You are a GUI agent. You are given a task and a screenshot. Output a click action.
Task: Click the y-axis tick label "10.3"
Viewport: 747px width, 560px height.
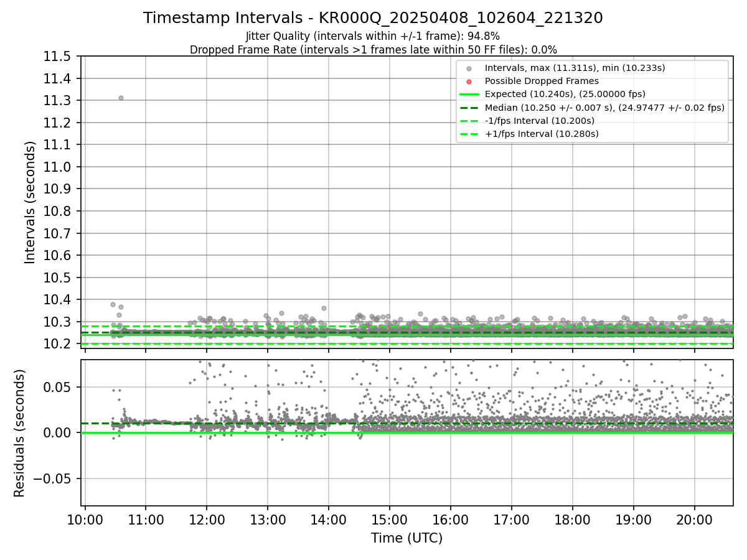[x=56, y=322]
